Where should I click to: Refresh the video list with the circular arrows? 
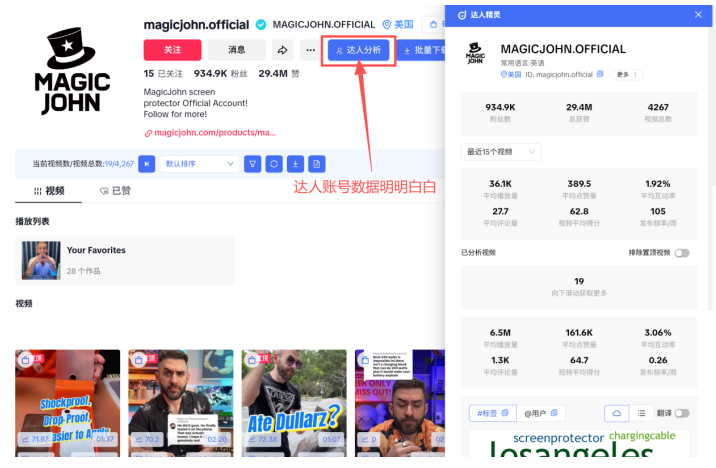[x=274, y=164]
